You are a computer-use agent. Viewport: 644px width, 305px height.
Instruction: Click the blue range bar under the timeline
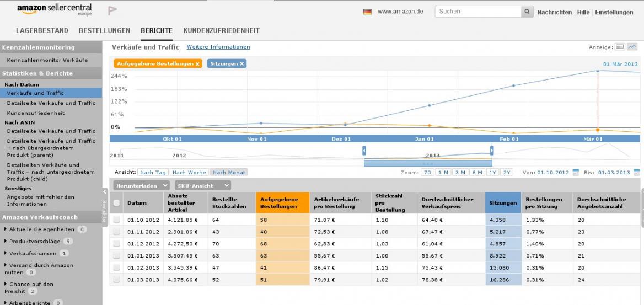[x=428, y=163]
